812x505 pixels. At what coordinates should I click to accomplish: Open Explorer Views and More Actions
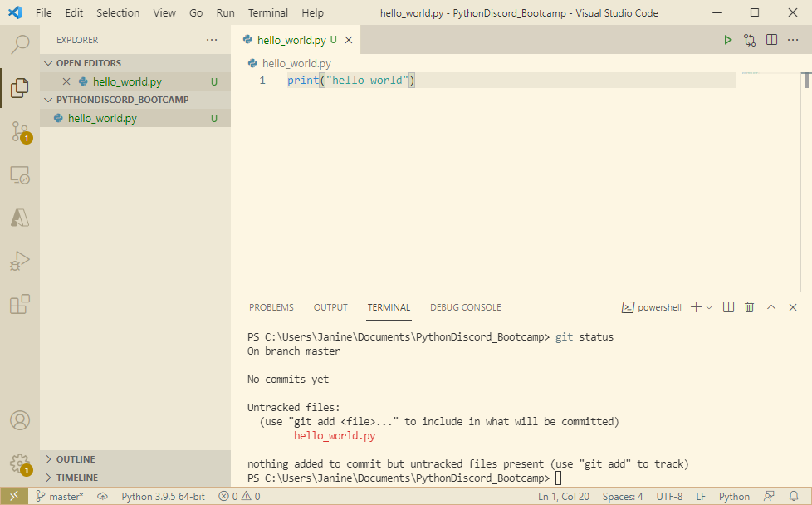(x=212, y=40)
